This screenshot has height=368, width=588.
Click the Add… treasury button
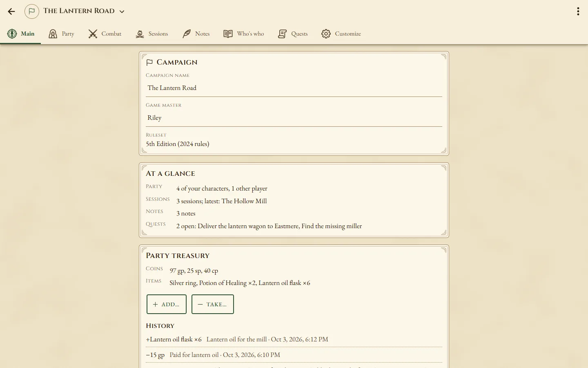pyautogui.click(x=167, y=304)
